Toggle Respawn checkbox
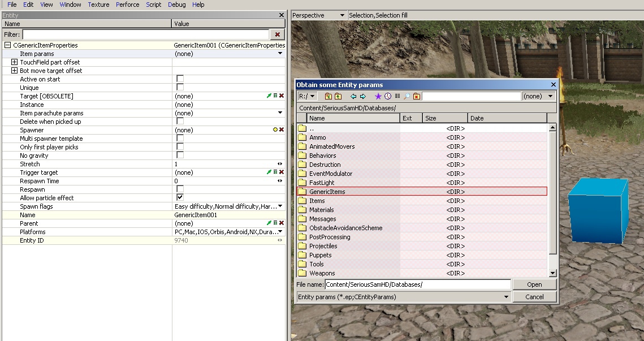This screenshot has height=341, width=644. (x=180, y=189)
